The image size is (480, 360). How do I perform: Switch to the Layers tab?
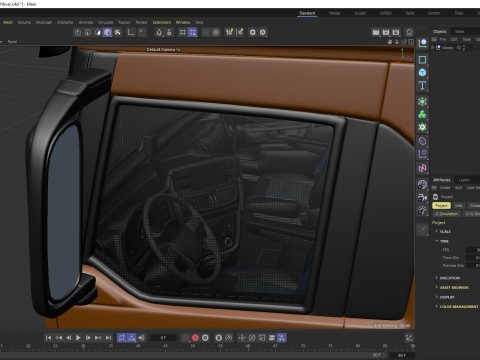coord(464,180)
